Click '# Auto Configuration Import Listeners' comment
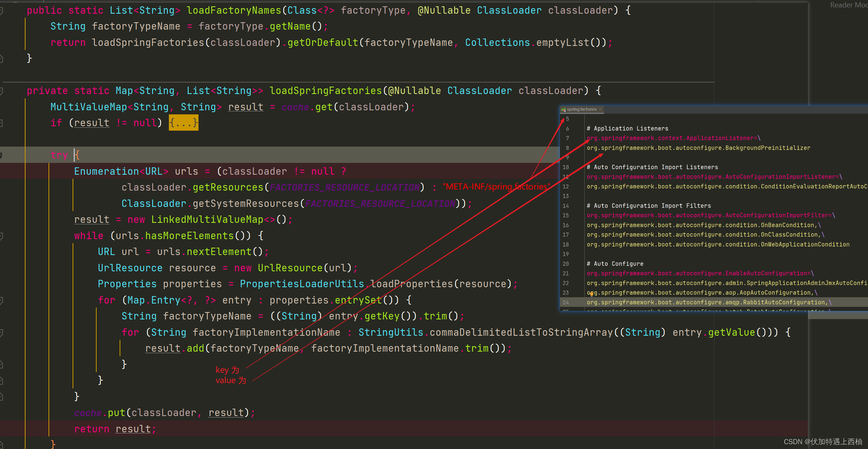This screenshot has width=868, height=449. coord(652,167)
